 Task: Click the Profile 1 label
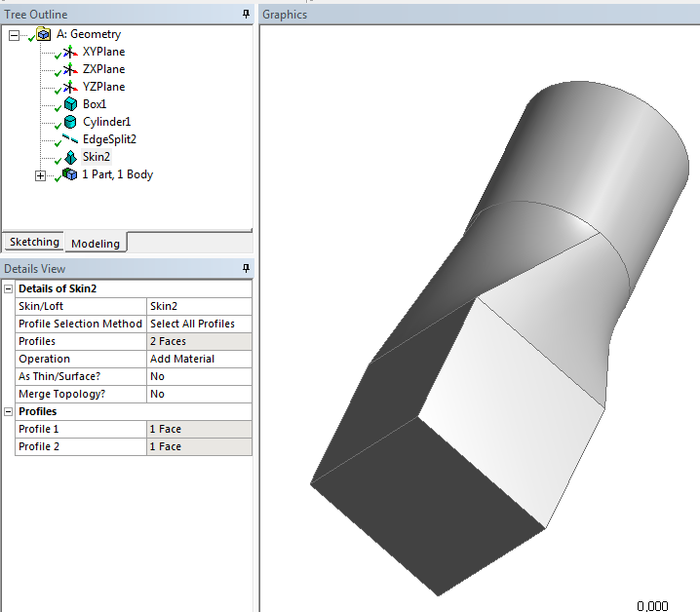click(x=38, y=429)
